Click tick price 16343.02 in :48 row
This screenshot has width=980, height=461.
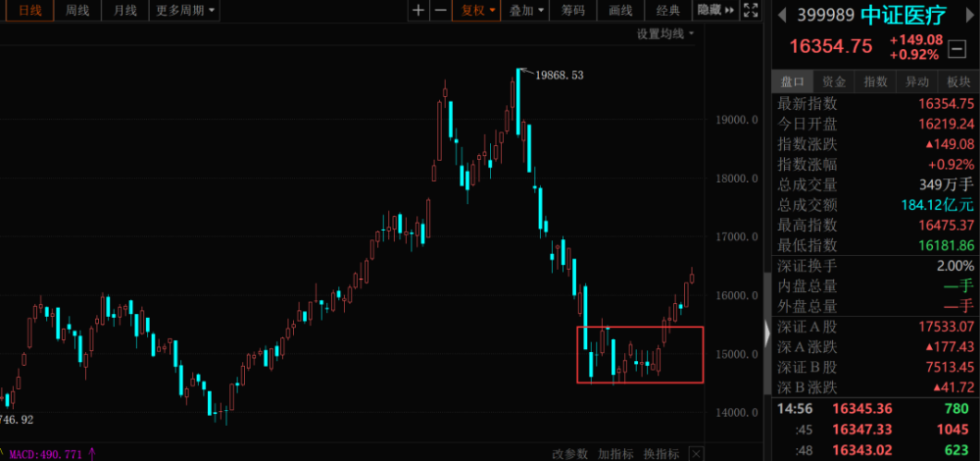click(861, 449)
